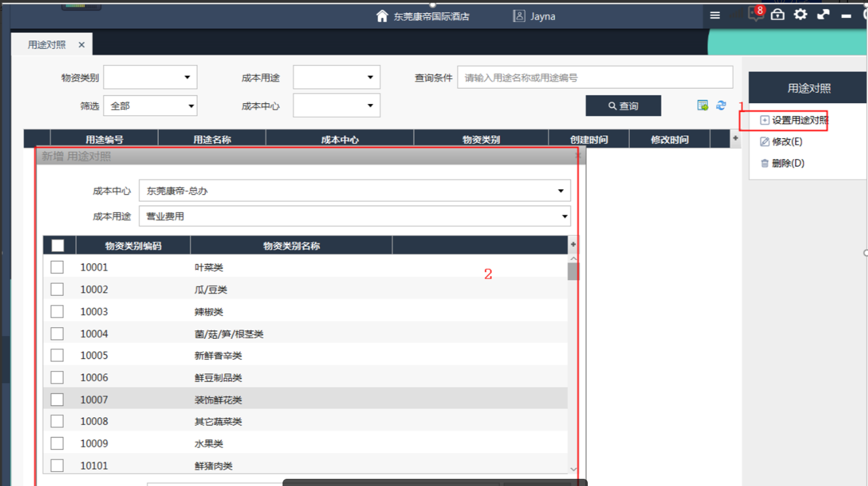Tick the checkbox for 10007 装饰鲜花类
The height and width of the screenshot is (486, 868).
57,399
